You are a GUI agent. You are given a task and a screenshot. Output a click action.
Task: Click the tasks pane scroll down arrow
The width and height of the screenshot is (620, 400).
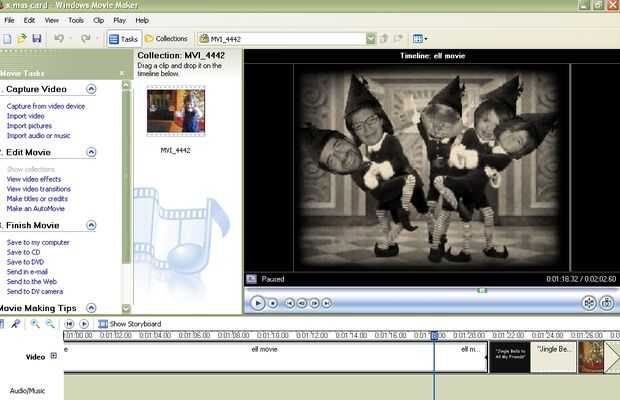click(x=126, y=308)
